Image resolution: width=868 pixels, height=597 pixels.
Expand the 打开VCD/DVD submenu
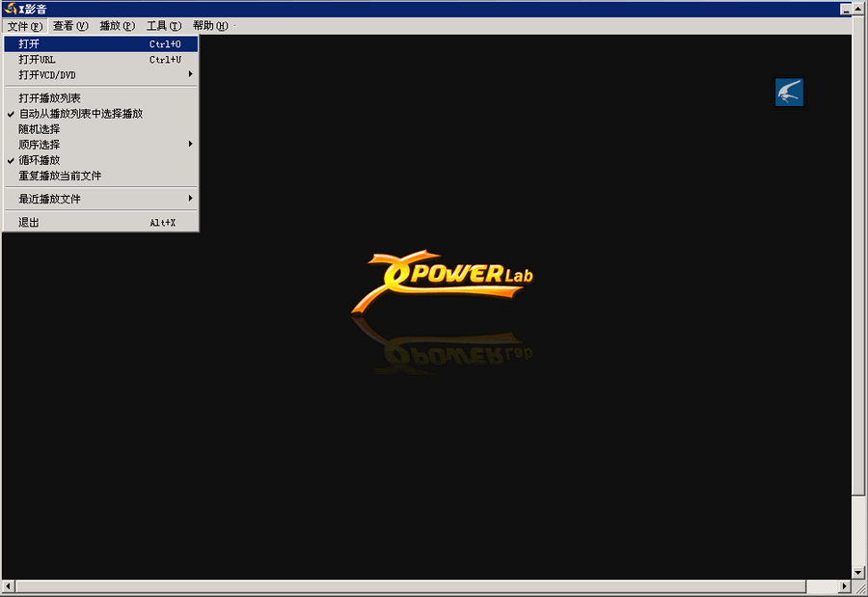point(100,75)
